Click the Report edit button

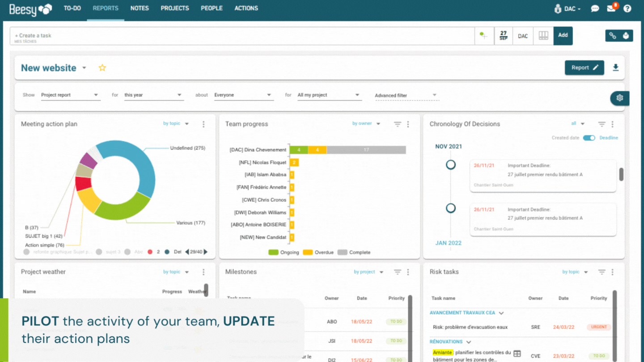click(x=584, y=67)
